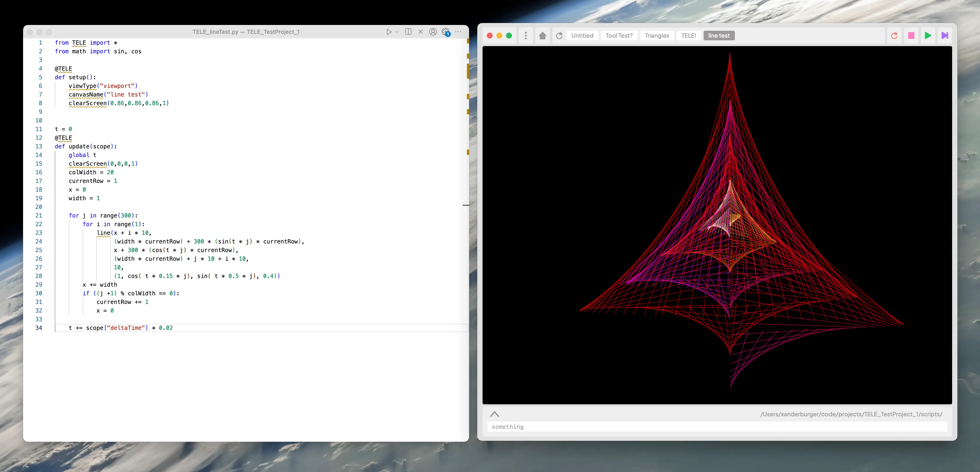The image size is (980, 472).
Task: Click 'colWidth = 20' assignment
Action: pos(91,172)
